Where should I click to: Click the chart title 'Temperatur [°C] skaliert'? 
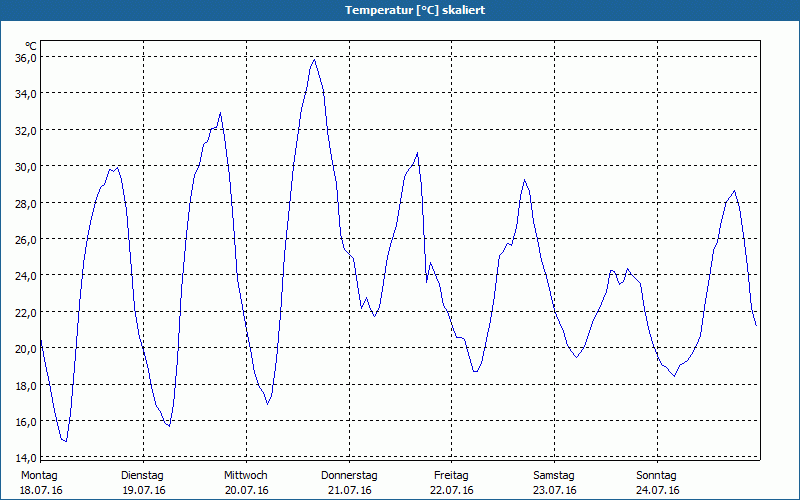(415, 10)
